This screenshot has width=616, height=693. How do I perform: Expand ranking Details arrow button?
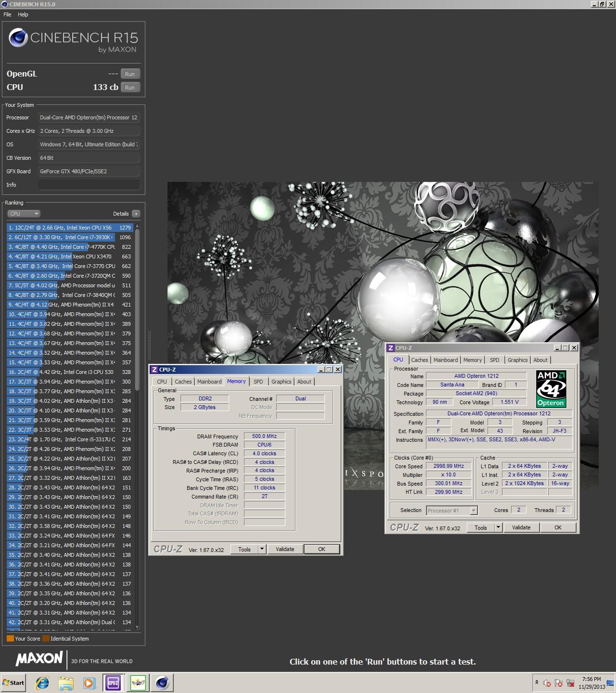coord(136,214)
